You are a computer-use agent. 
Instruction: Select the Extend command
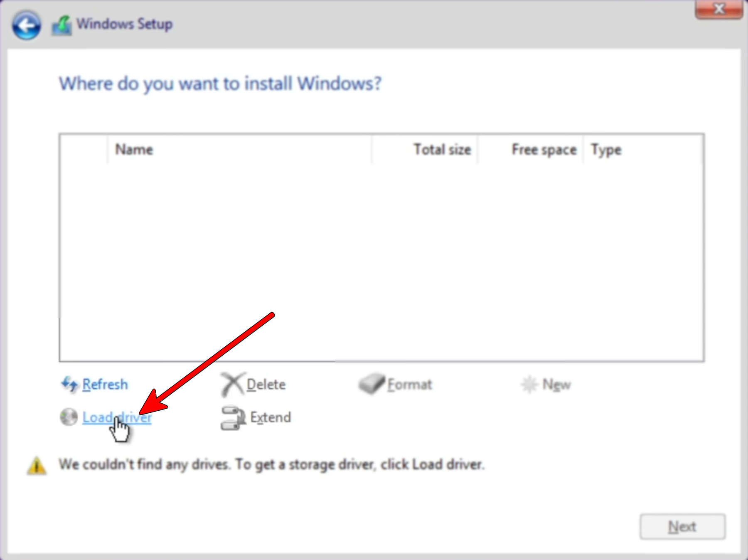270,417
